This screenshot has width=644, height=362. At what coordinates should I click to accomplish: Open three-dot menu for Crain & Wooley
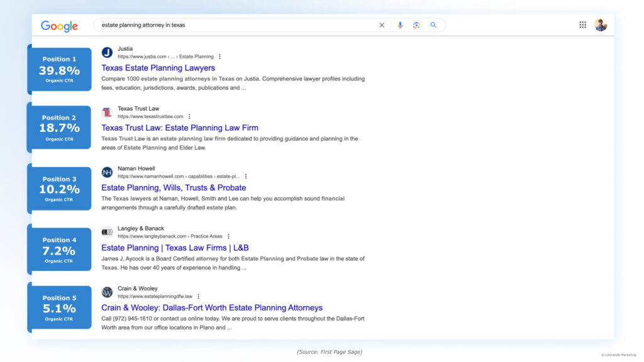click(198, 296)
